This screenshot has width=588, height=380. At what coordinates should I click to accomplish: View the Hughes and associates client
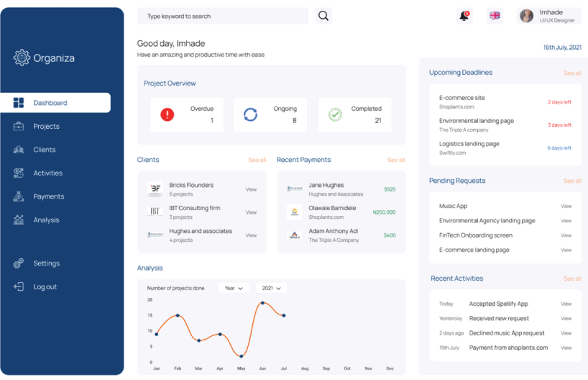tap(252, 235)
